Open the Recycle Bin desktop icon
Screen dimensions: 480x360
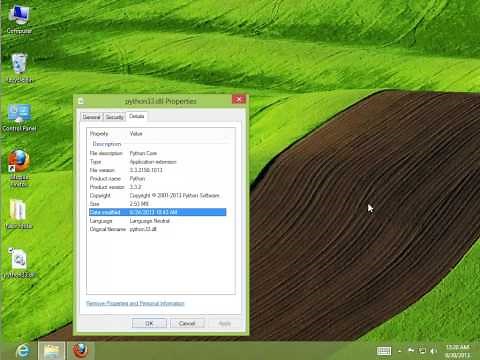[19, 68]
